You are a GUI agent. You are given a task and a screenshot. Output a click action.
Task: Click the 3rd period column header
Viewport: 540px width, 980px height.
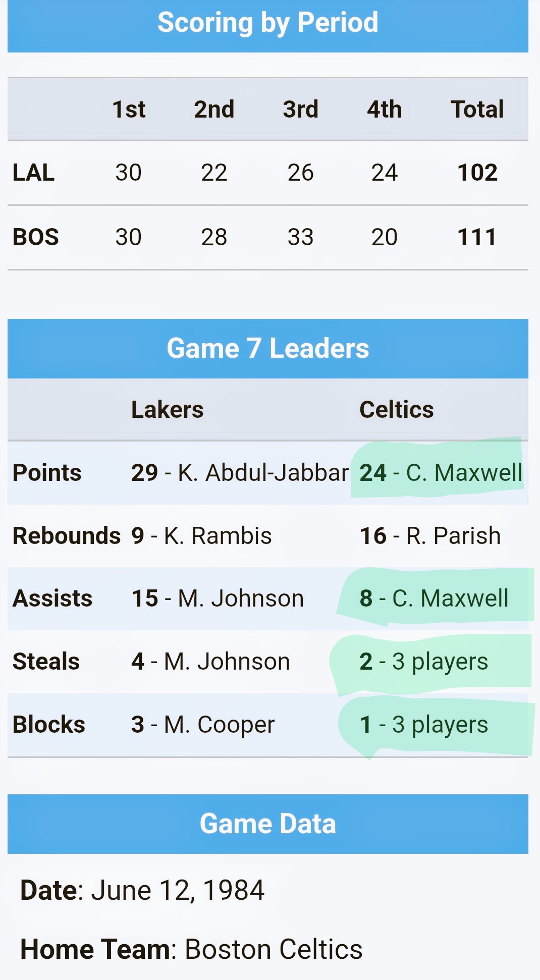click(301, 109)
